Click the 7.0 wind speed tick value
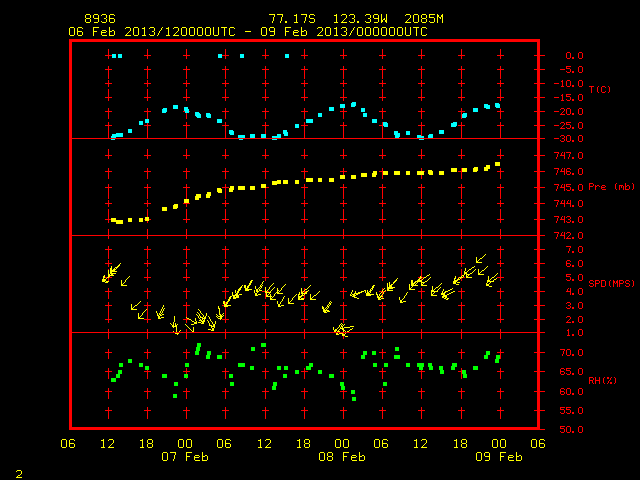640x480 pixels. (x=575, y=249)
